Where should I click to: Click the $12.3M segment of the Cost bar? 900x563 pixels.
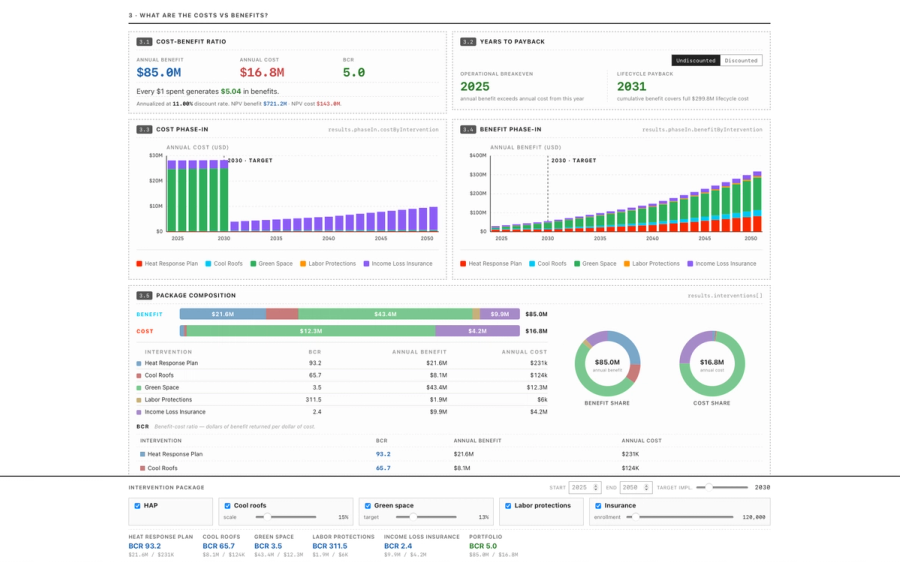[311, 331]
